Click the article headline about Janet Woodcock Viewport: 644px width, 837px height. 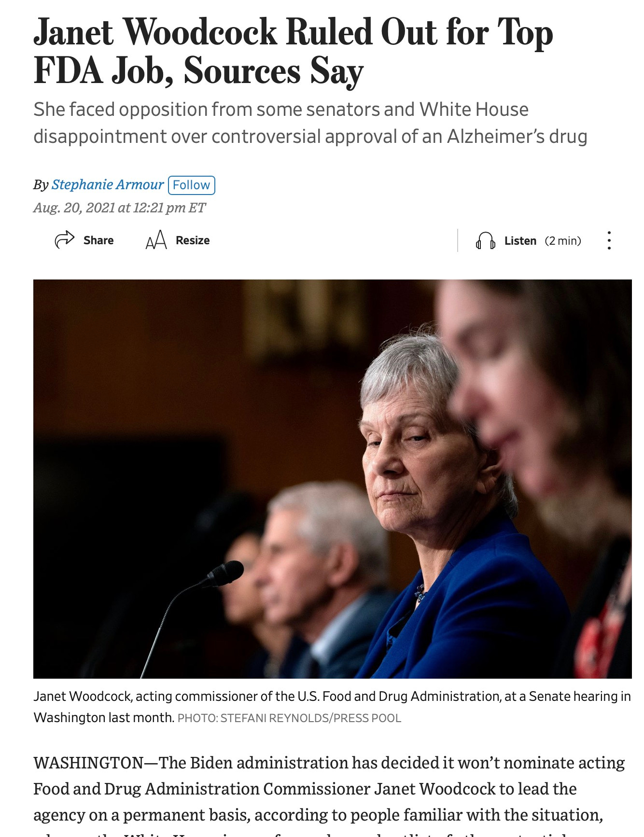(x=294, y=52)
